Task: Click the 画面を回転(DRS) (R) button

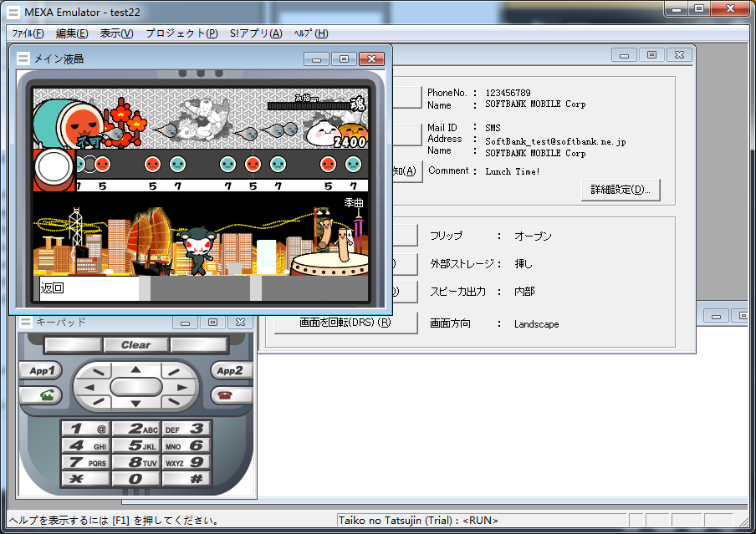Action: click(x=345, y=323)
